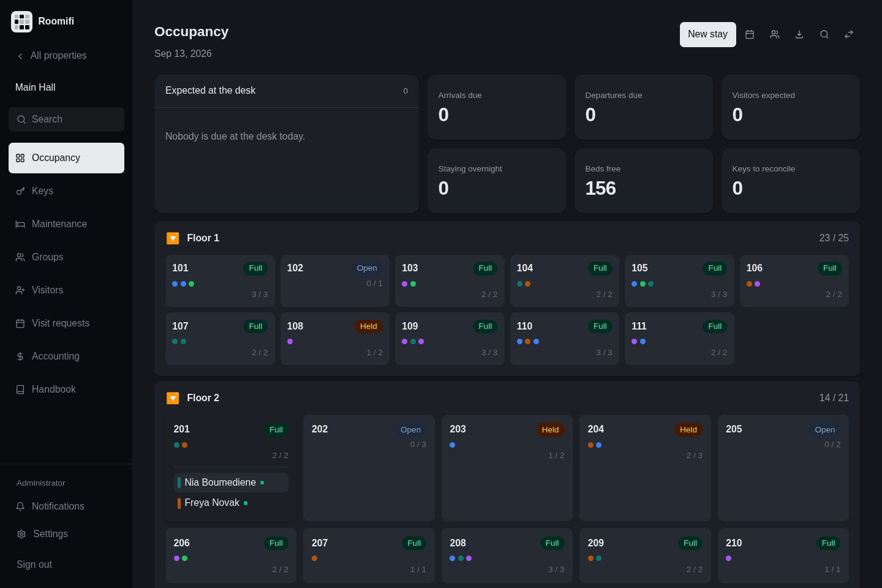
Task: Click the person-plus icon beside Visitors
Action: point(20,290)
